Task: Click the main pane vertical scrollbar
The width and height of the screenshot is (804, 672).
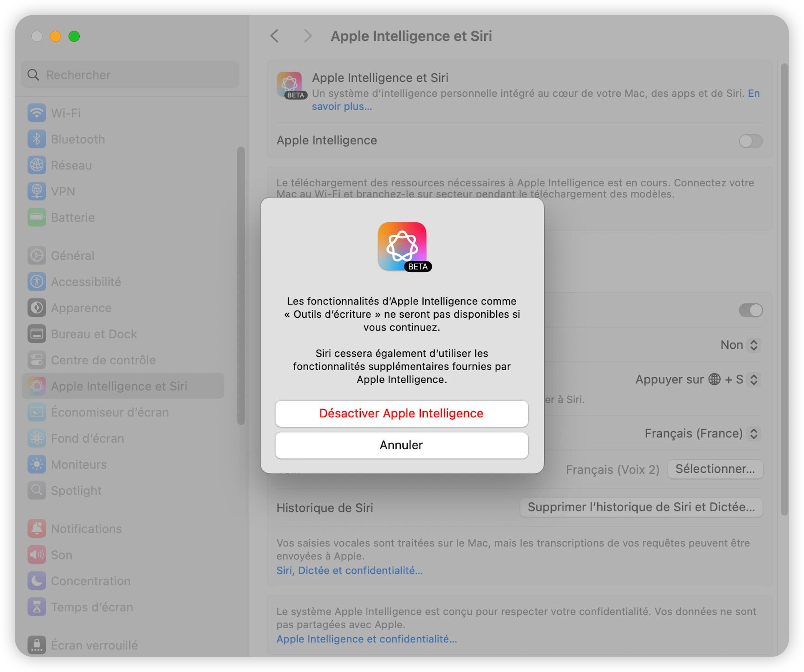Action: click(784, 289)
